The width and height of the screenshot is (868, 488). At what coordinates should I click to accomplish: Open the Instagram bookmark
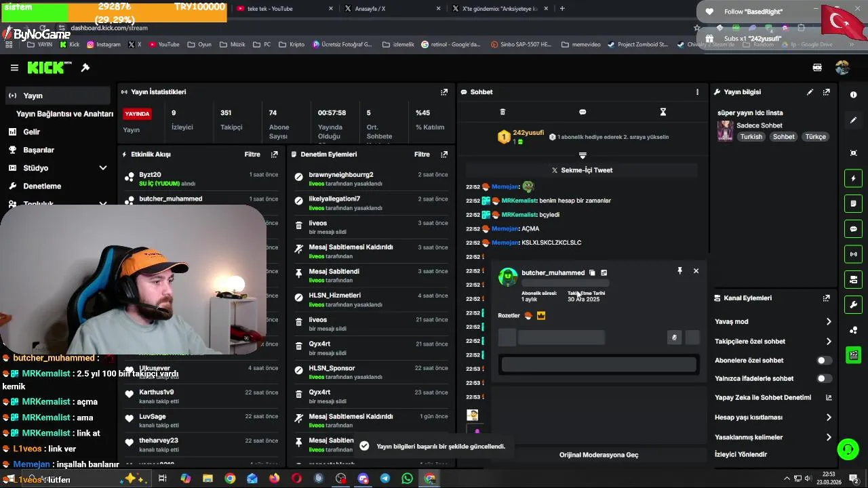104,44
